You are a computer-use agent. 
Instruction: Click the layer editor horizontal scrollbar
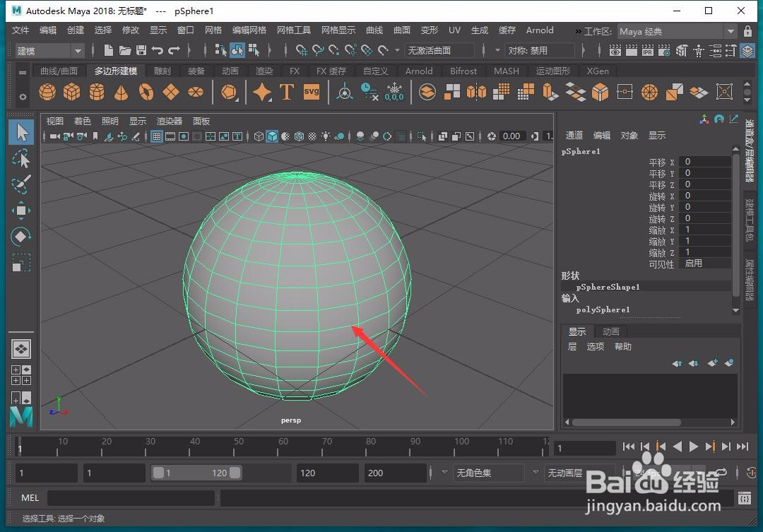626,422
